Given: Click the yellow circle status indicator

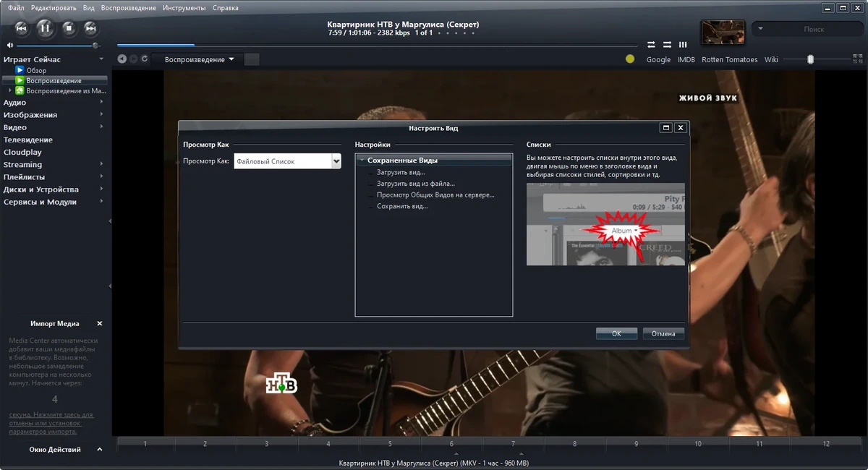Looking at the screenshot, I should click(630, 59).
